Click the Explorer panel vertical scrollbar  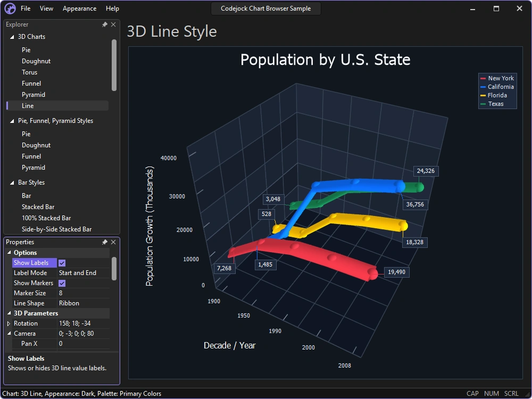(114, 65)
